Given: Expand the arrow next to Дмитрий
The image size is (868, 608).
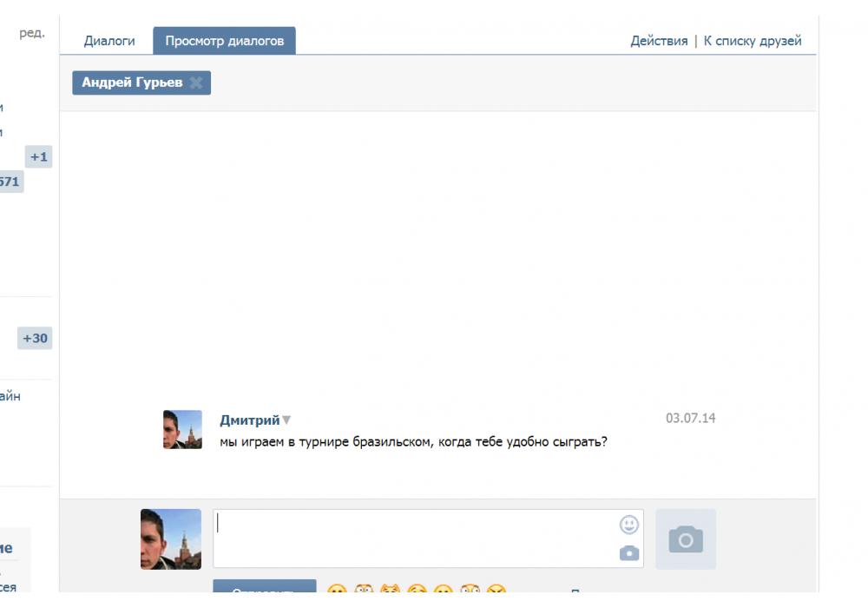Looking at the screenshot, I should pyautogui.click(x=287, y=420).
